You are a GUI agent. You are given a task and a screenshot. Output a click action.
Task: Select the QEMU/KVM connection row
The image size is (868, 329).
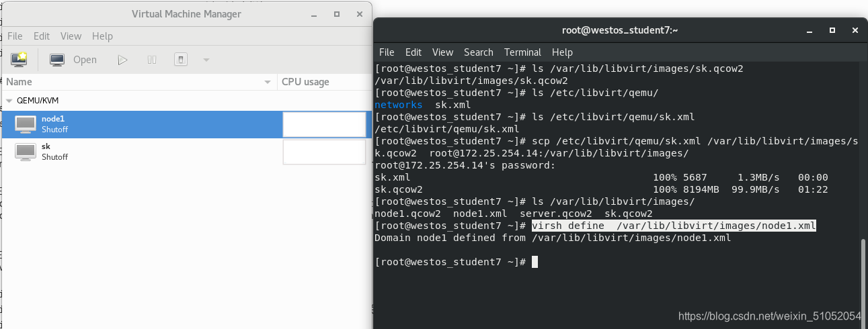pos(186,101)
